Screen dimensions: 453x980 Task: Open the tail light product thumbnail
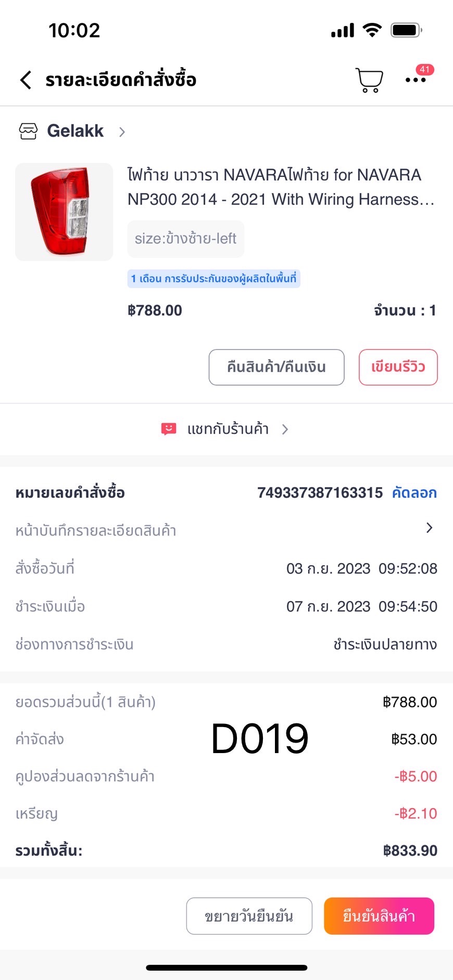[x=64, y=212]
